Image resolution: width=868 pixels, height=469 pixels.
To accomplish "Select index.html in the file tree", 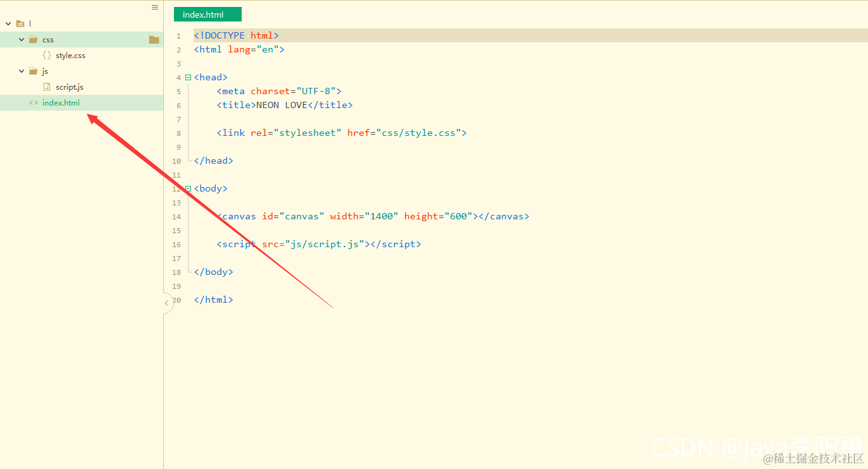I will point(61,102).
